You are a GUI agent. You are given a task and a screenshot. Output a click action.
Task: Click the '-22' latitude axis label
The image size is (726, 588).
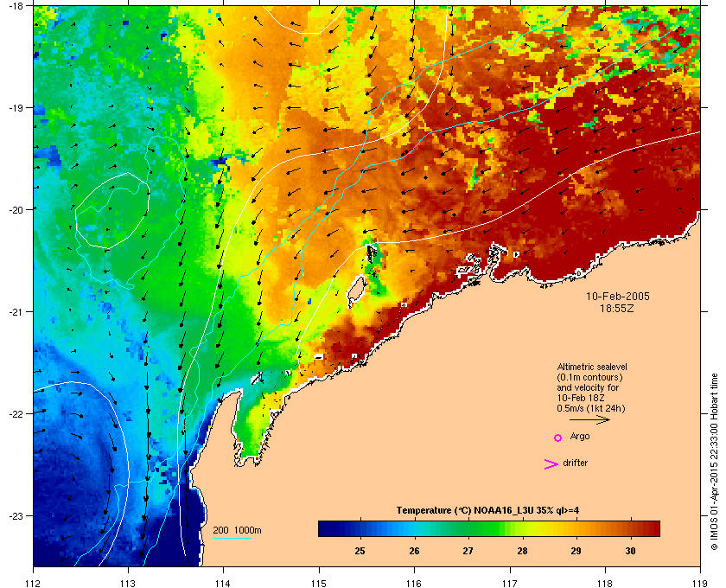pos(16,413)
